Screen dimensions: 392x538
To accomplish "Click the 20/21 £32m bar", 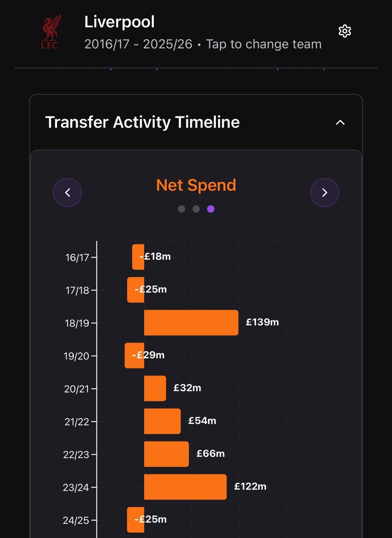I will (x=155, y=388).
